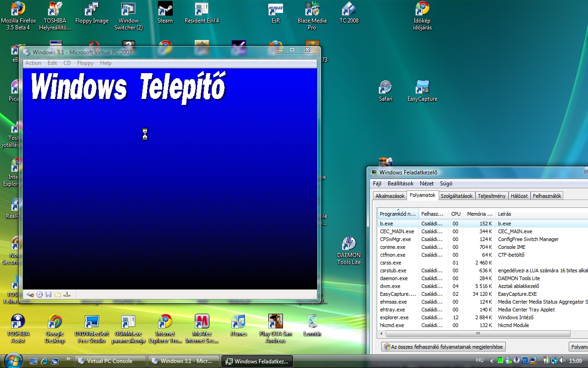Click the floppy disk icon in Virtual PC status bar
The height and width of the screenshot is (368, 588).
tap(48, 294)
